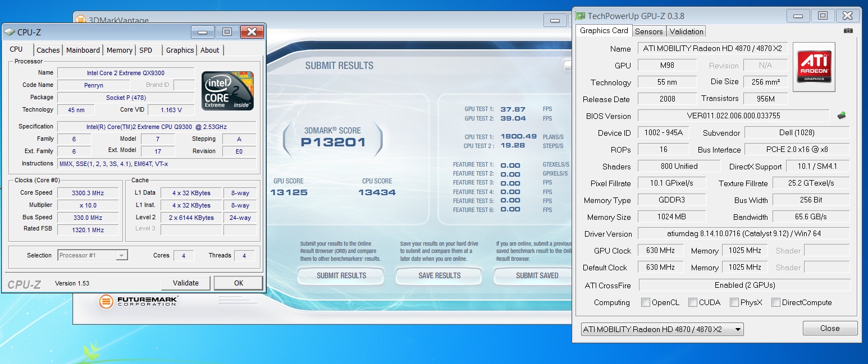The width and height of the screenshot is (868, 364).
Task: Open the Validation tab in GPU-Z
Action: (686, 31)
